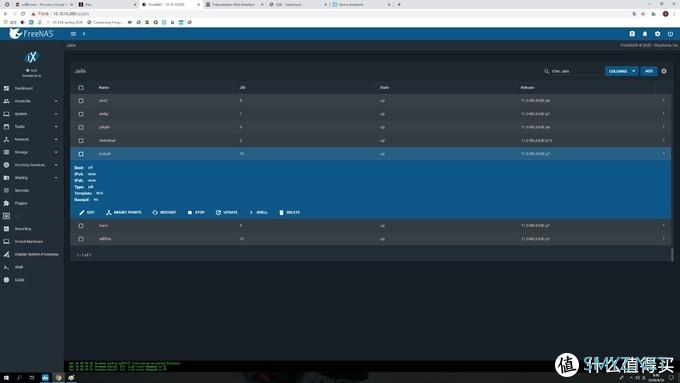Viewport: 680px width, 383px height.
Task: Click the MOUNT POINTS button
Action: tap(124, 213)
